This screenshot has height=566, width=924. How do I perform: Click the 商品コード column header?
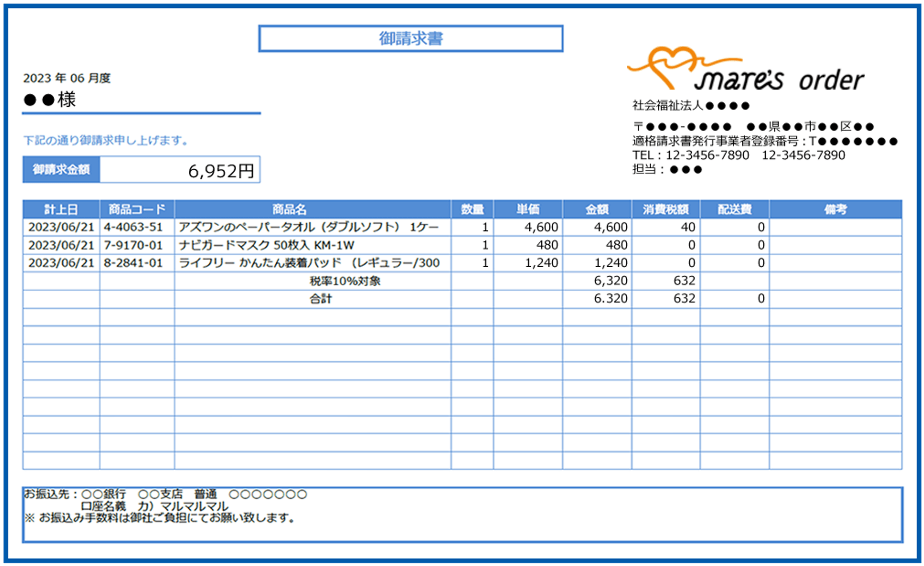click(137, 209)
